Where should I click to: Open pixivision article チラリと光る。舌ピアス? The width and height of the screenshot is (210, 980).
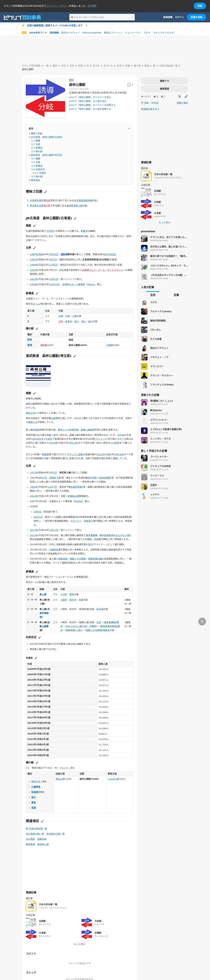click(x=168, y=237)
